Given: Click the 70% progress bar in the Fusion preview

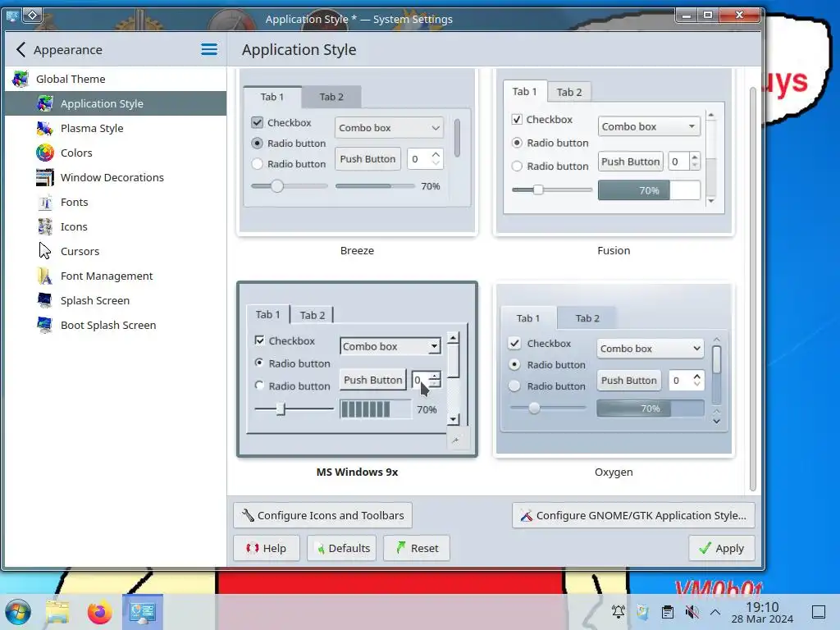Looking at the screenshot, I should tap(650, 190).
